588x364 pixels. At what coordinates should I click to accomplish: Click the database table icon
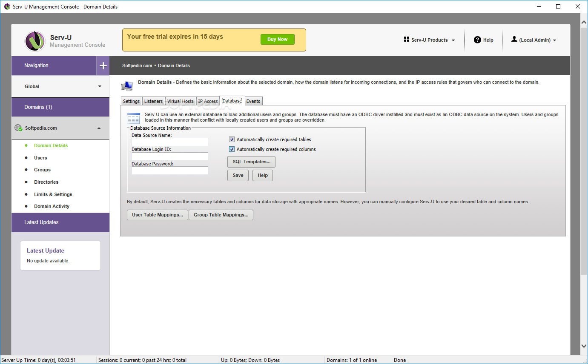pyautogui.click(x=134, y=118)
